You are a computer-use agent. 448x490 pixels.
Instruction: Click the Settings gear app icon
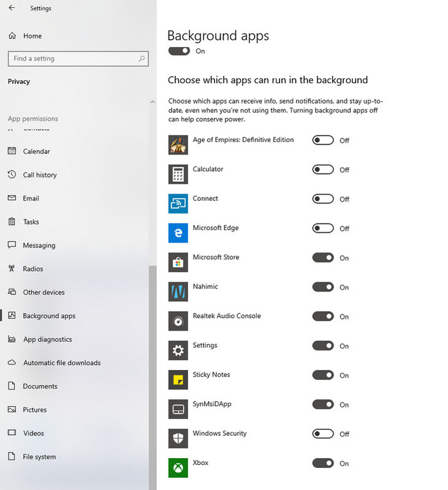[178, 350]
